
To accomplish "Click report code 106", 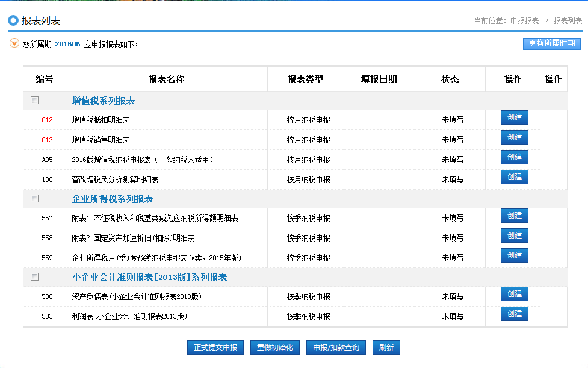I will tap(48, 179).
